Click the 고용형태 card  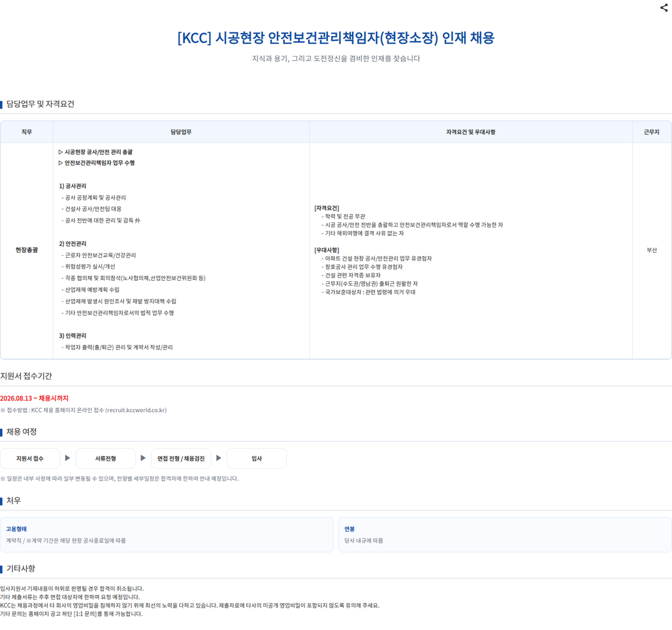(x=167, y=535)
